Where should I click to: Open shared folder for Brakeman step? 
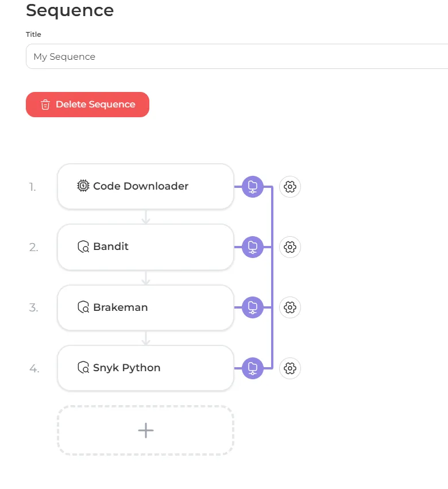252,307
